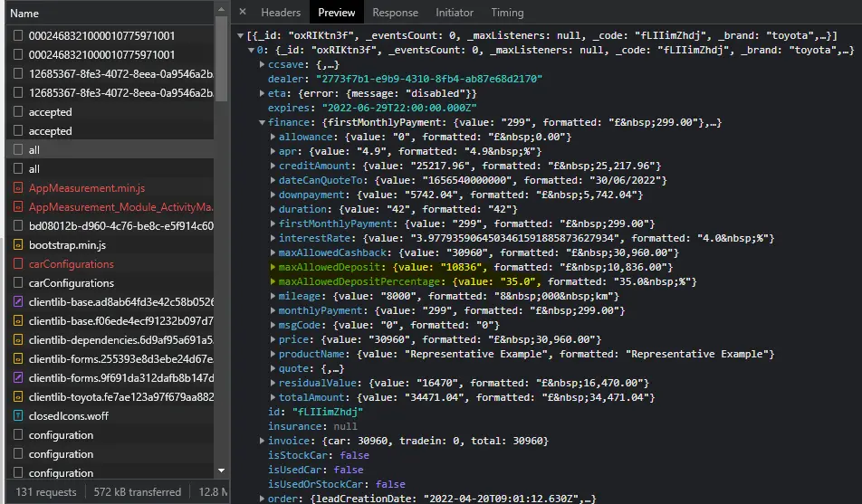Open the Headers tab

pos(281,12)
